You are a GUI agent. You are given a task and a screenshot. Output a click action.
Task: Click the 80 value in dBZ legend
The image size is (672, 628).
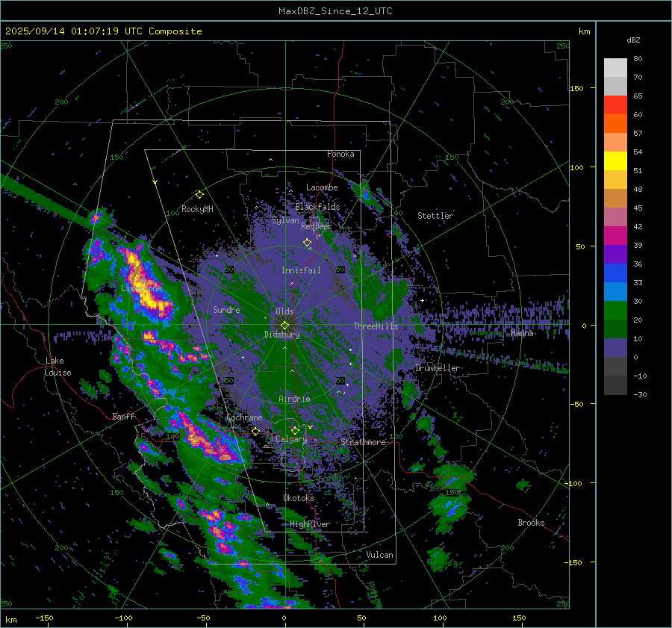tap(638, 59)
